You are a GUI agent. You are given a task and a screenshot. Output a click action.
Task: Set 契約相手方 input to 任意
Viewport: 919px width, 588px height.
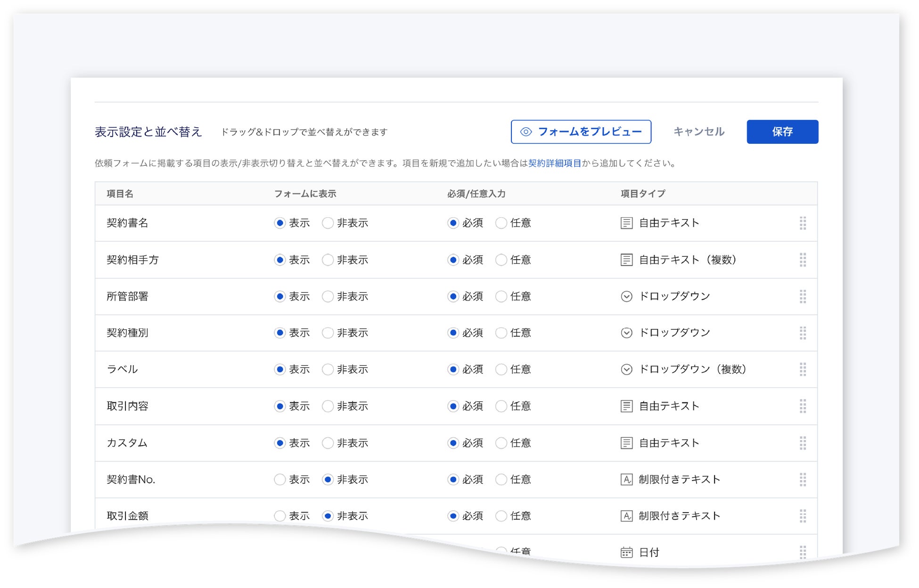[501, 260]
